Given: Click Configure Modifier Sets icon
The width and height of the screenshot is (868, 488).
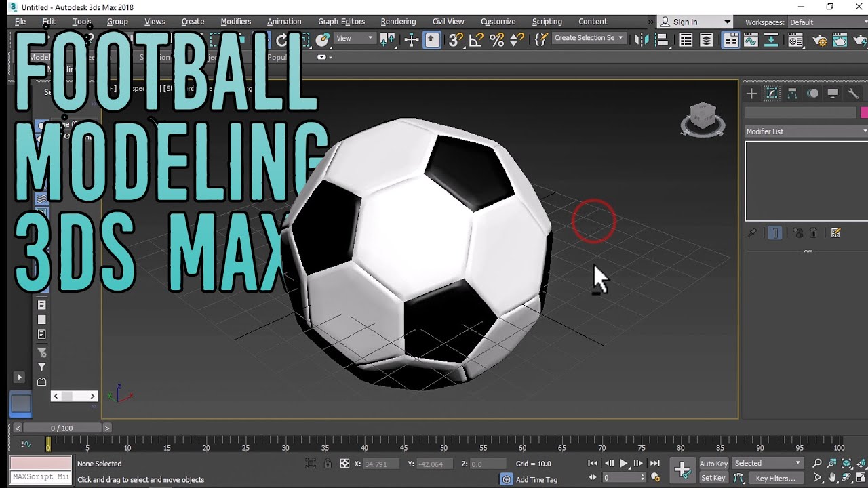Looking at the screenshot, I should pos(836,232).
